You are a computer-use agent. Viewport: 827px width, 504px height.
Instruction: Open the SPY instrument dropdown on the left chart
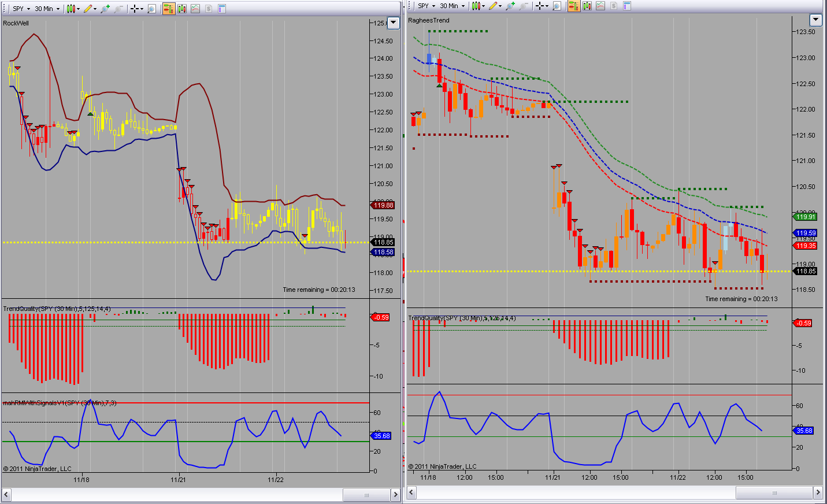(x=22, y=9)
